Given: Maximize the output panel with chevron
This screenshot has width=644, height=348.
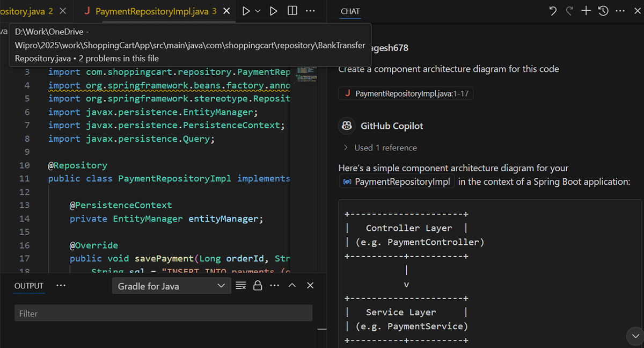Looking at the screenshot, I should [292, 286].
